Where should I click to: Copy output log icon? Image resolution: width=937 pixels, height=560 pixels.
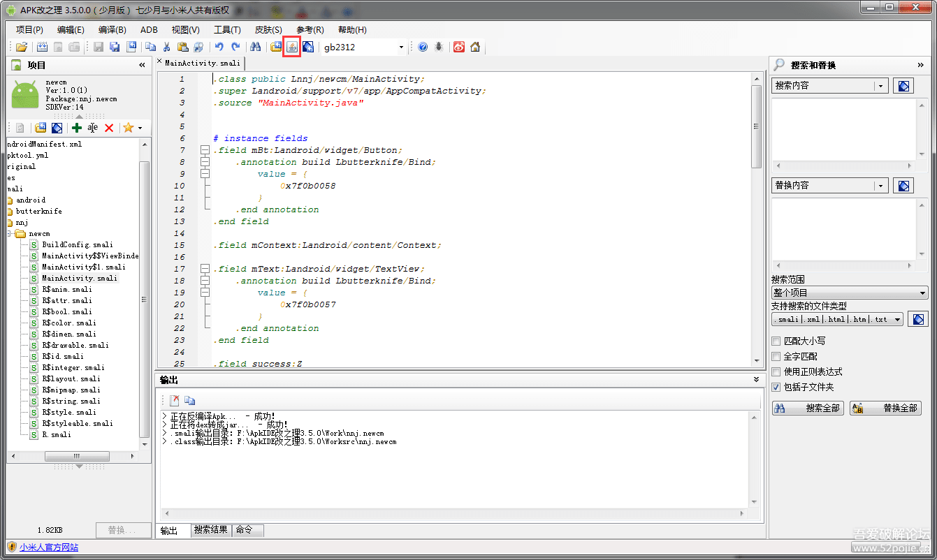[190, 401]
